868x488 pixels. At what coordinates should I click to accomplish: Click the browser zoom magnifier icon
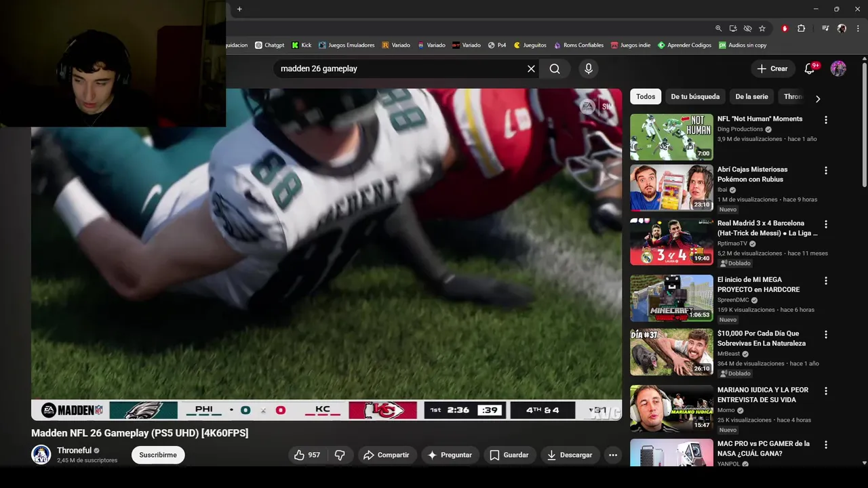point(718,28)
